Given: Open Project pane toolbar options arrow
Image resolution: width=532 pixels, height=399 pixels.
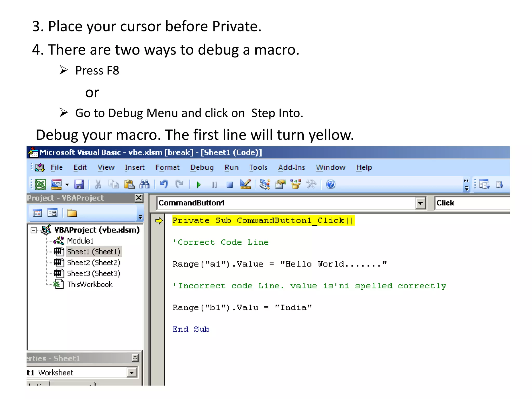Looking at the screenshot, I should 140,217.
